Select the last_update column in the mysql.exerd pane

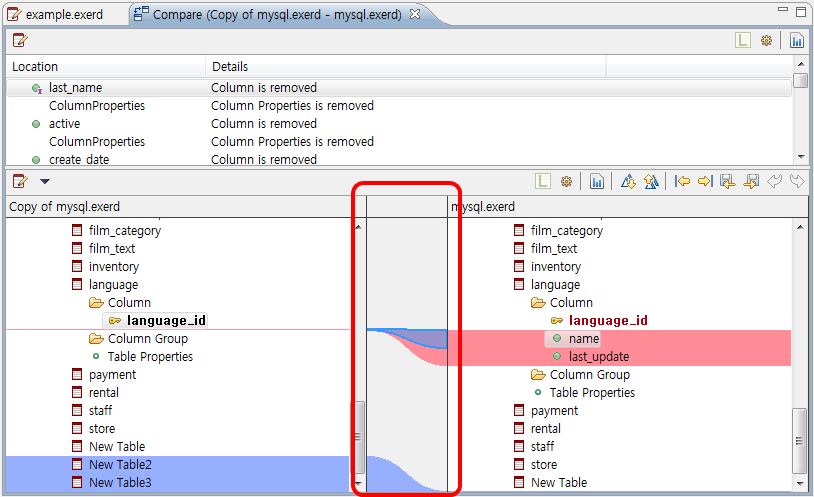(x=599, y=357)
